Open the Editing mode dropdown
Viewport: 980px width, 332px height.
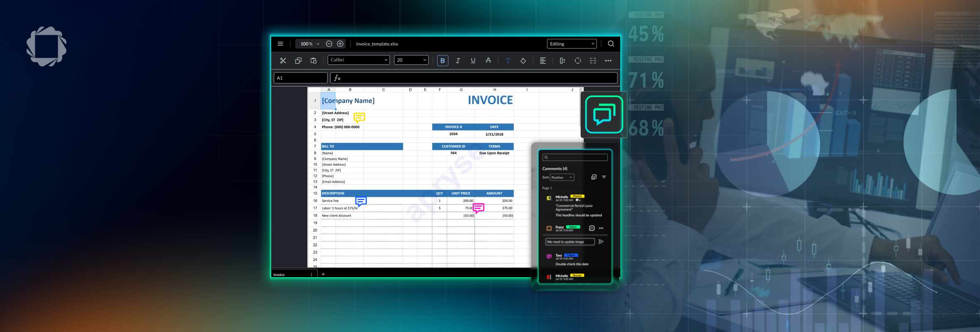coord(572,44)
